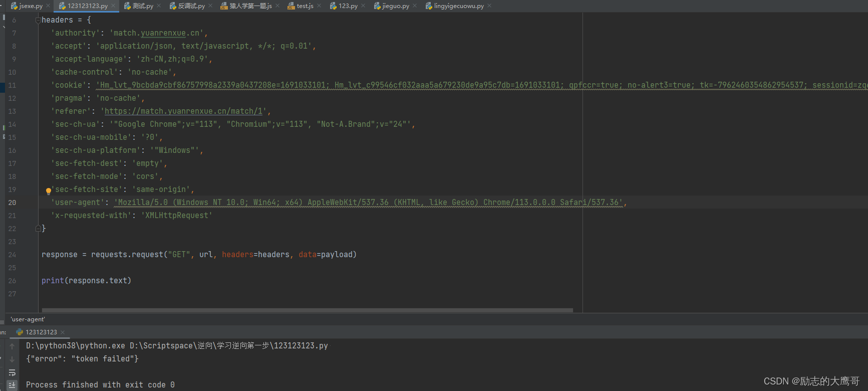The height and width of the screenshot is (391, 868).
Task: Click gutter line number 26
Action: click(x=12, y=281)
